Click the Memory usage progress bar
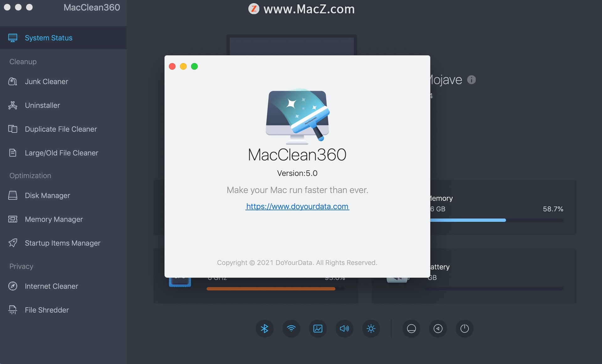 pyautogui.click(x=494, y=220)
